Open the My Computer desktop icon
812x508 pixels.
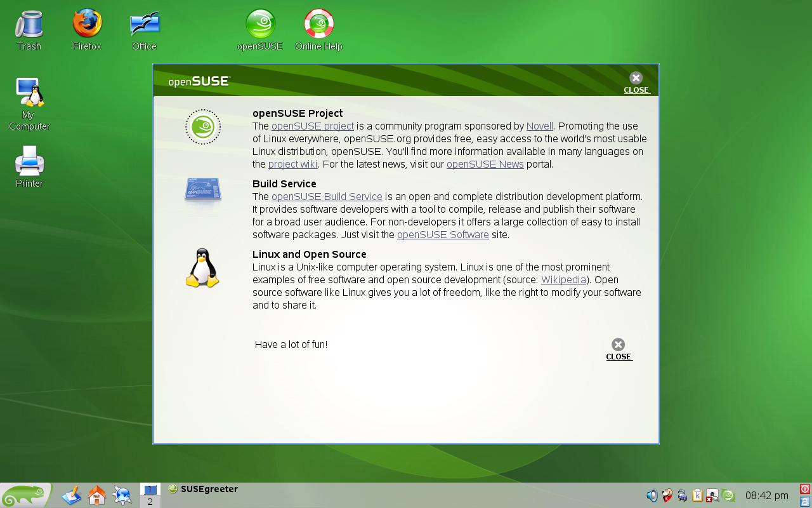tap(29, 104)
